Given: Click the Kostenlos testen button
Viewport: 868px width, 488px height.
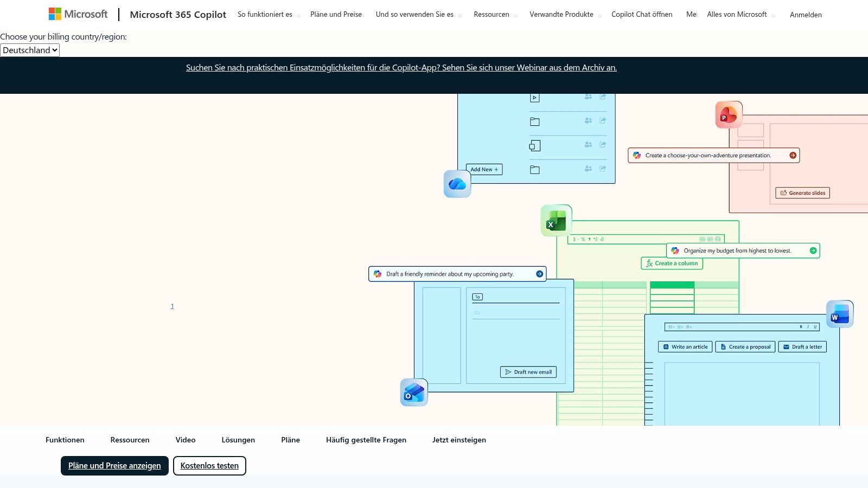Looking at the screenshot, I should [209, 465].
